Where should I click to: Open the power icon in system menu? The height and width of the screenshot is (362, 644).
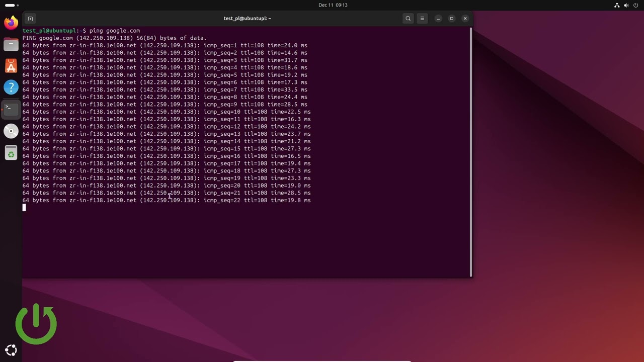pos(635,5)
